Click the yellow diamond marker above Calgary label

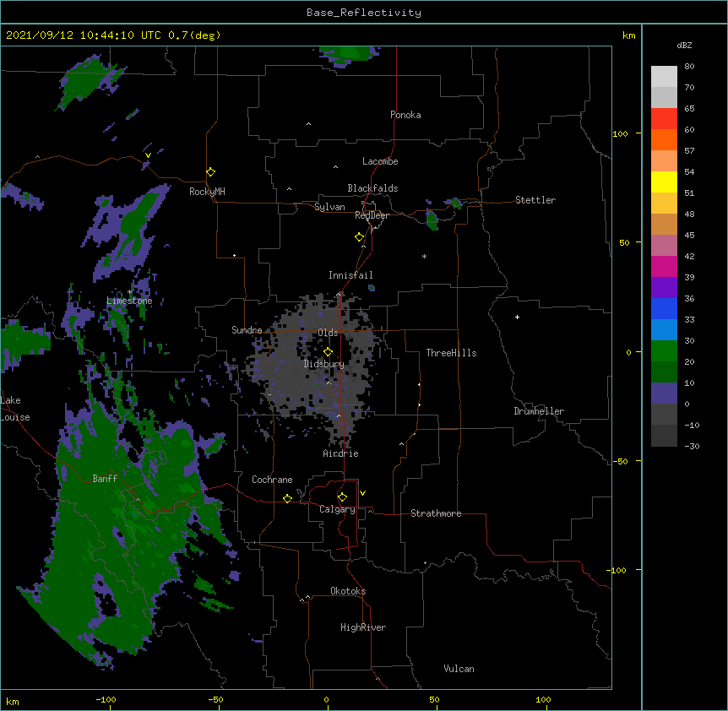342,497
